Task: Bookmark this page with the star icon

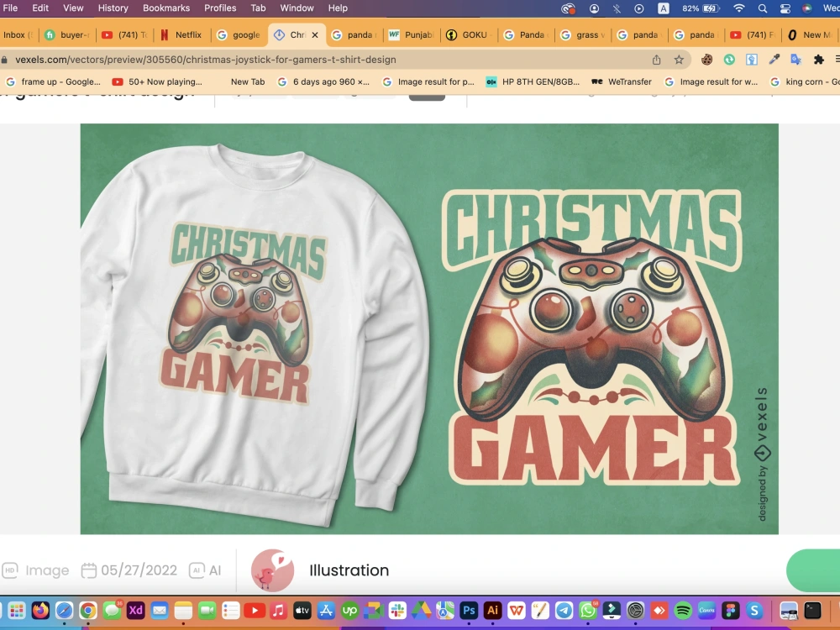Action: pyautogui.click(x=679, y=60)
